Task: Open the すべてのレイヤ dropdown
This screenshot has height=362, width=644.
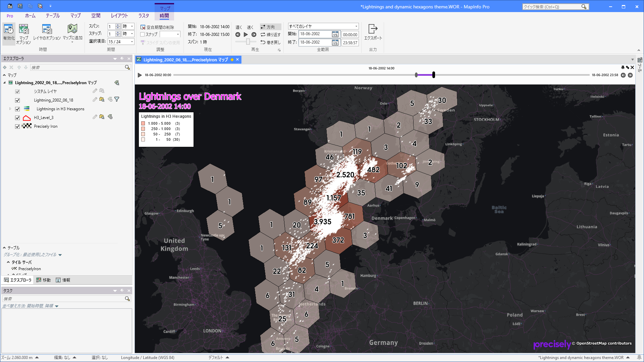Action: [x=356, y=26]
